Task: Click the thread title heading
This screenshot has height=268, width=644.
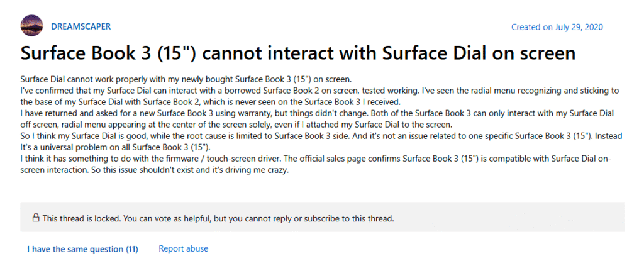Action: click(298, 53)
